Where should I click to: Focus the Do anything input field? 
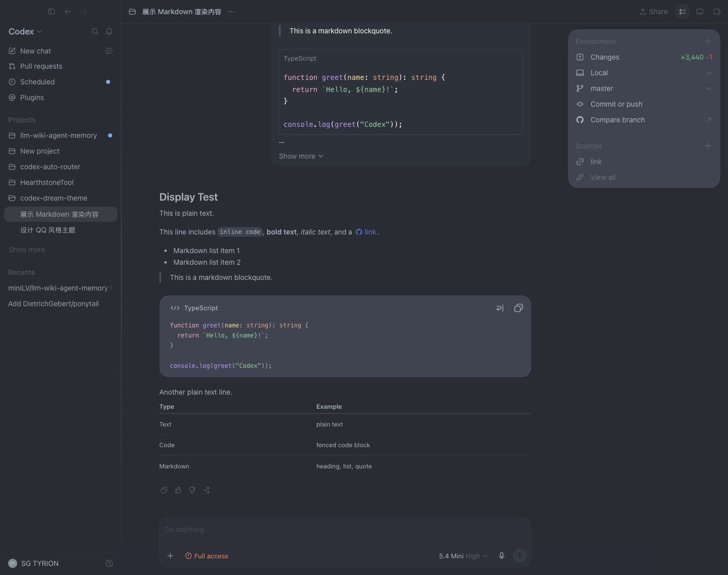coord(345,530)
